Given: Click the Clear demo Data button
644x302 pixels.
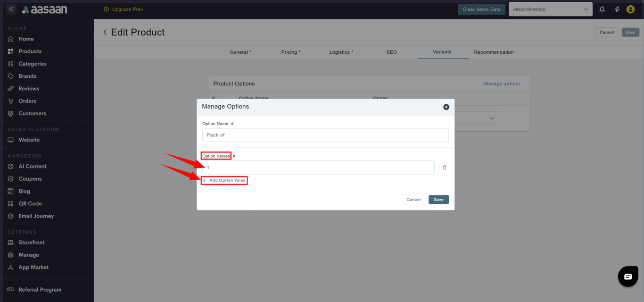Looking at the screenshot, I should tap(481, 9).
